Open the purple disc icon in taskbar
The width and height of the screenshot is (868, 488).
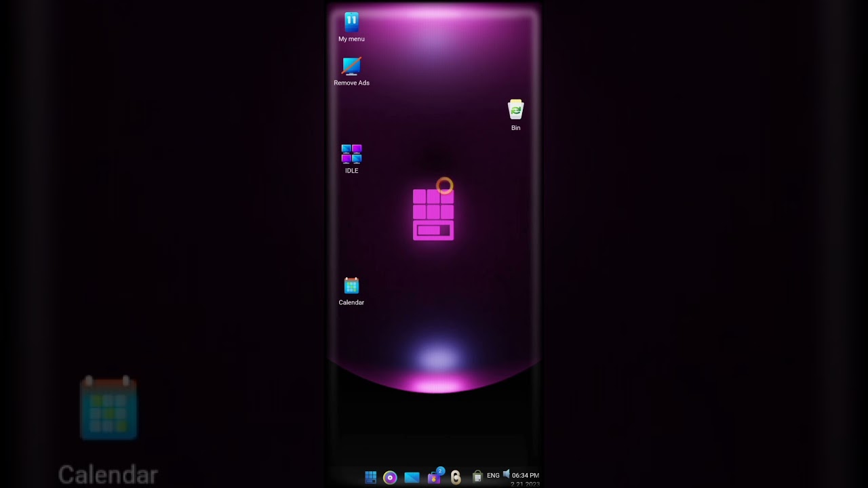[390, 478]
